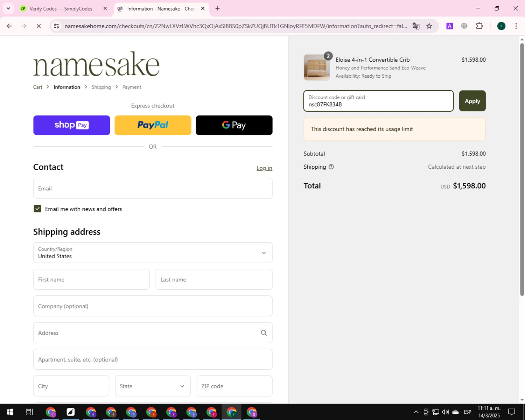Viewport: 525px width, 420px height.
Task: Open site information icon in address bar
Action: coord(56,26)
